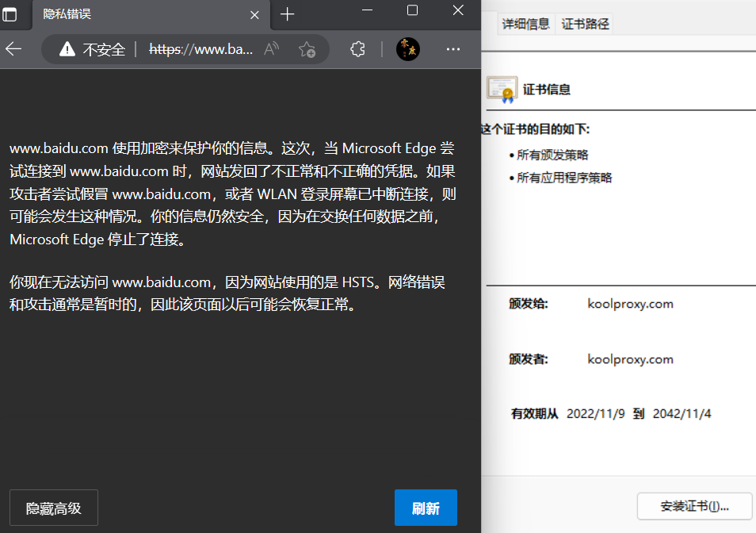
Task: Activate the read aloud icon
Action: click(x=271, y=48)
